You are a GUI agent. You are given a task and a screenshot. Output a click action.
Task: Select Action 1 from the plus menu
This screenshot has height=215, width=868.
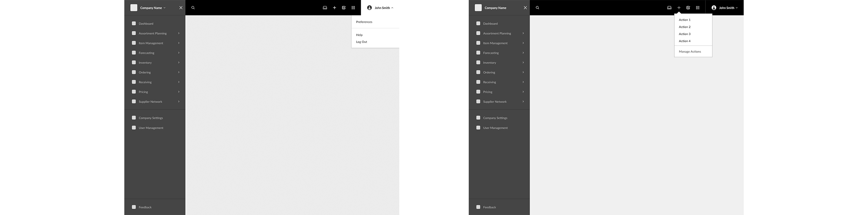685,20
